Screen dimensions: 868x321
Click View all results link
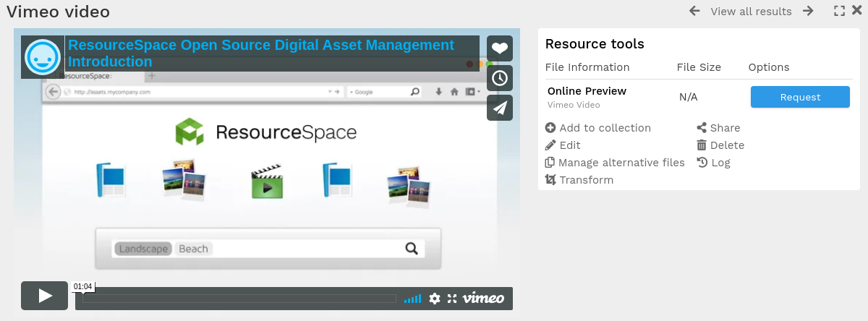[751, 12]
